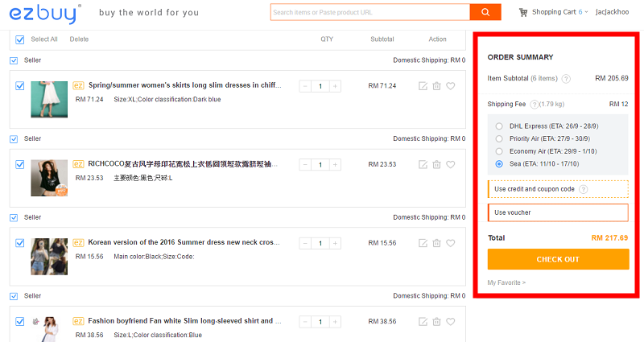Edit the Spring/summer women's skirts item

(423, 86)
